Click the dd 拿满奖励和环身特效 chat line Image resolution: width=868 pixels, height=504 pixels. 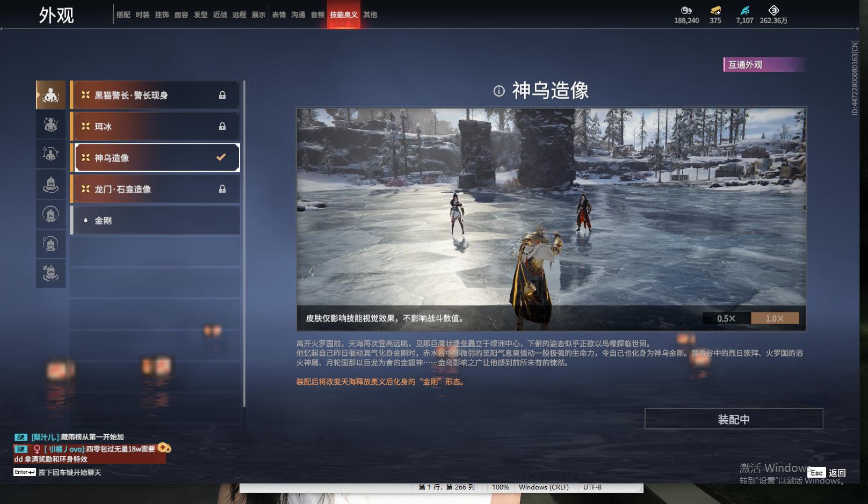[50, 459]
